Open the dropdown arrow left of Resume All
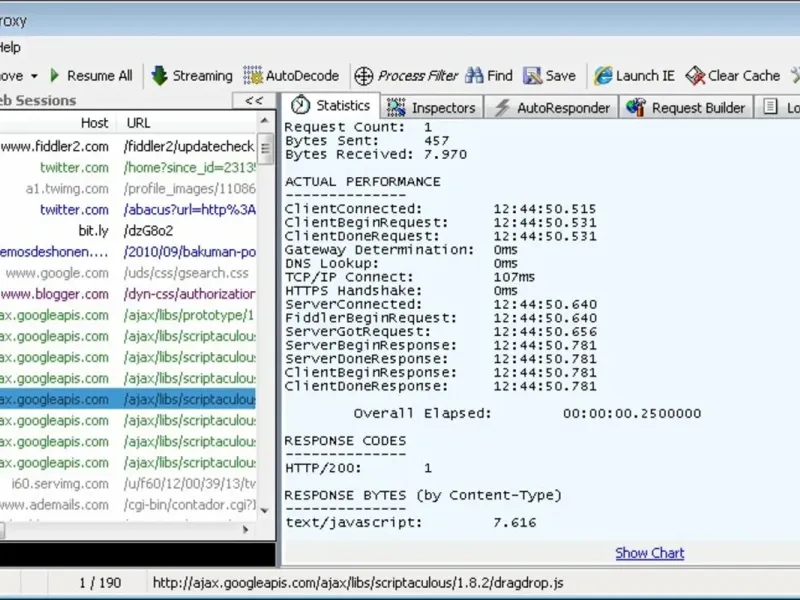Viewport: 800px width, 600px height. (x=34, y=77)
